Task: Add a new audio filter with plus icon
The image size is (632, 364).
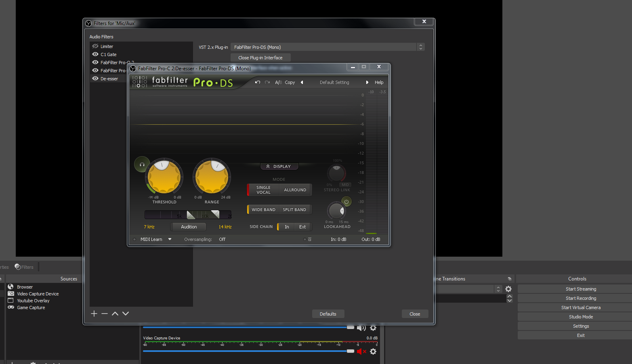Action: pos(94,314)
